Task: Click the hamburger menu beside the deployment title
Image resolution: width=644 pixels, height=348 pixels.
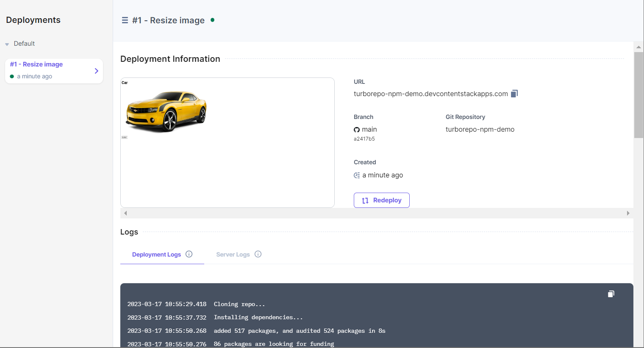Action: 124,20
